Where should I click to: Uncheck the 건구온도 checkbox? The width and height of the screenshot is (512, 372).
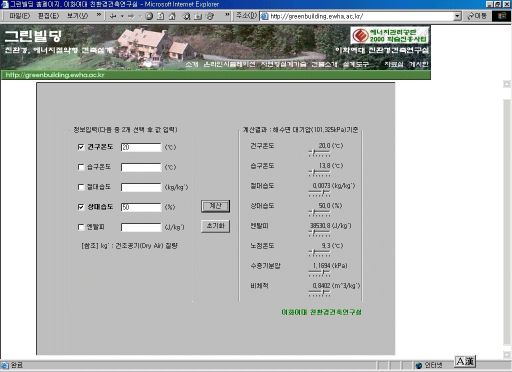(81, 147)
